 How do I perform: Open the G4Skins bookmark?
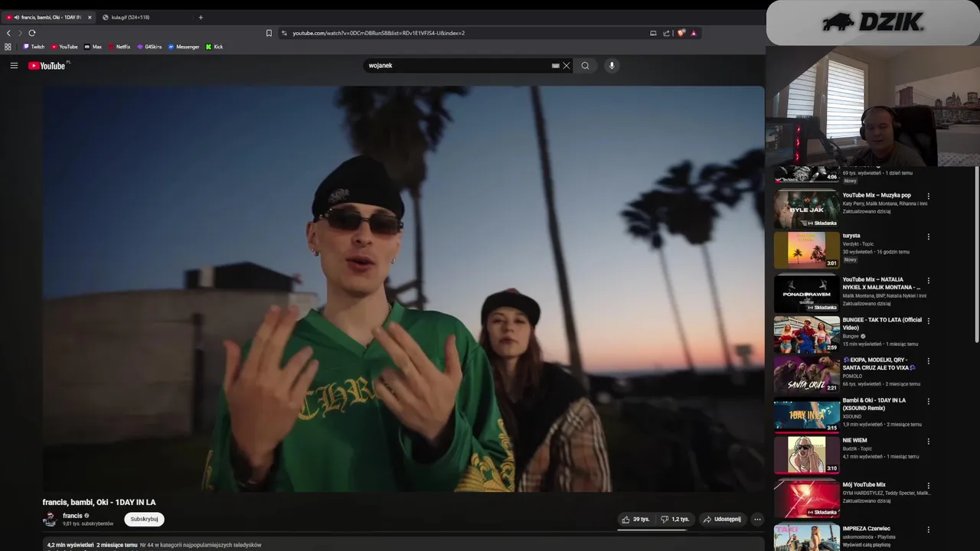pyautogui.click(x=149, y=47)
